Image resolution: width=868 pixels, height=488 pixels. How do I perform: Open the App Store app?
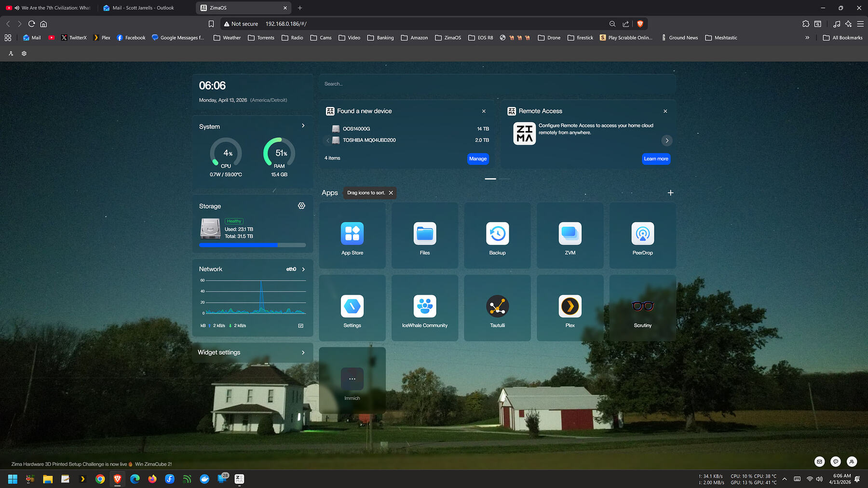352,236
